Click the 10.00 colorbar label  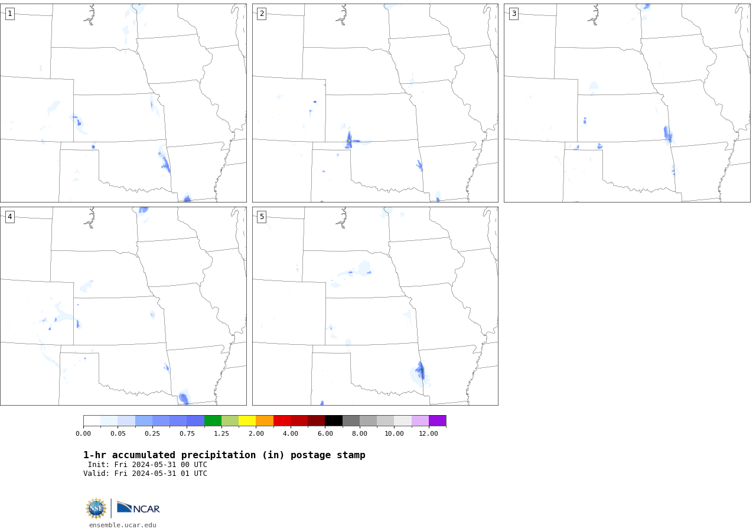pyautogui.click(x=394, y=434)
